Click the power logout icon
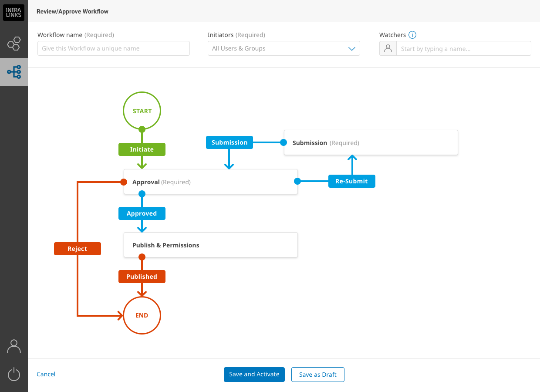 click(x=14, y=374)
